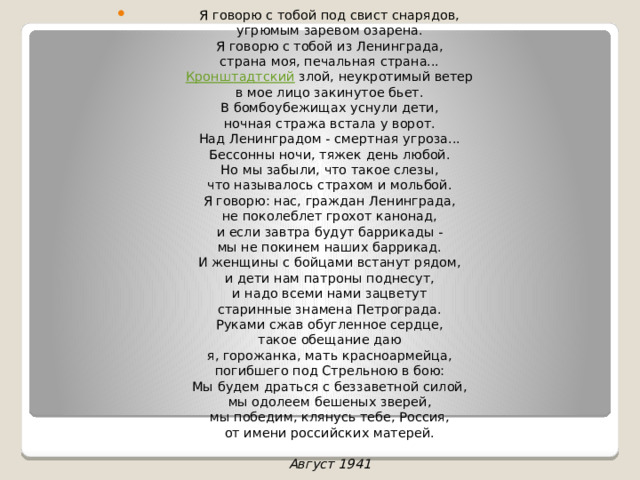
Task: Click the words 'злой, неукротимый ветер'
Action: coord(385,77)
